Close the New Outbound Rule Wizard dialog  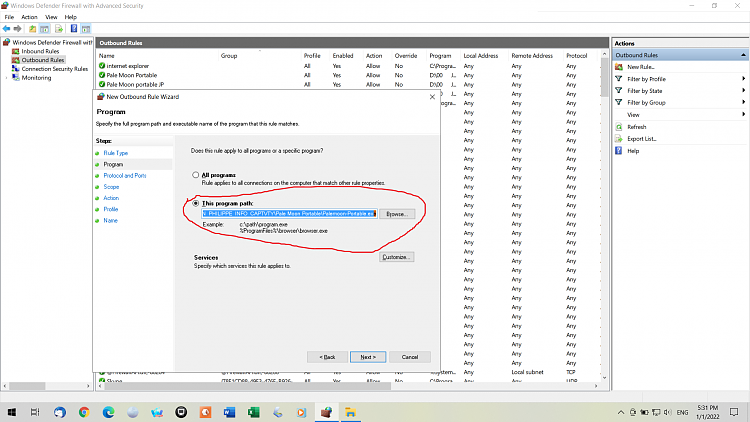click(432, 97)
